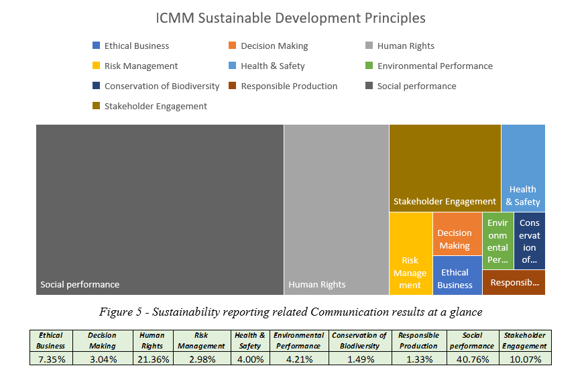Click the Environmental Performance legend green swatch

pyautogui.click(x=369, y=66)
